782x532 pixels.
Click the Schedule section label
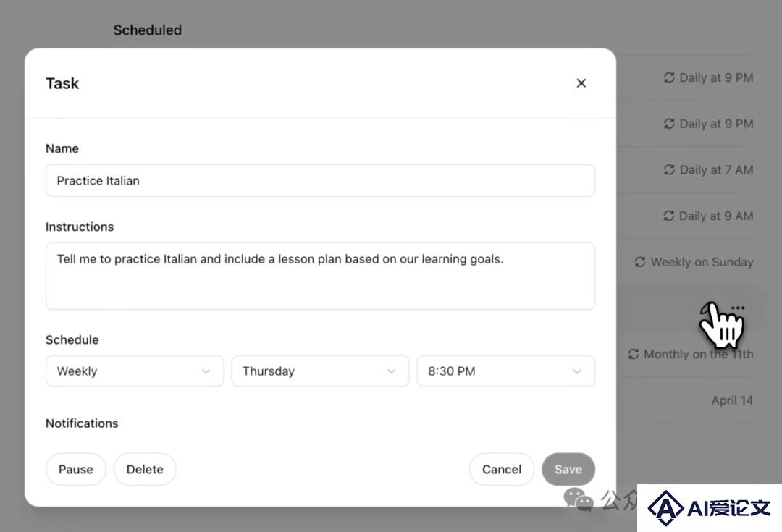[72, 340]
